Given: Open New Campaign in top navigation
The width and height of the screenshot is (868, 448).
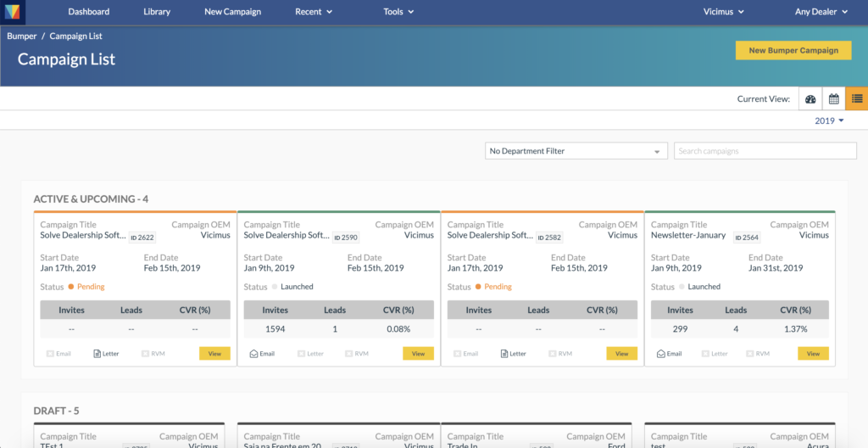Looking at the screenshot, I should click(x=232, y=12).
